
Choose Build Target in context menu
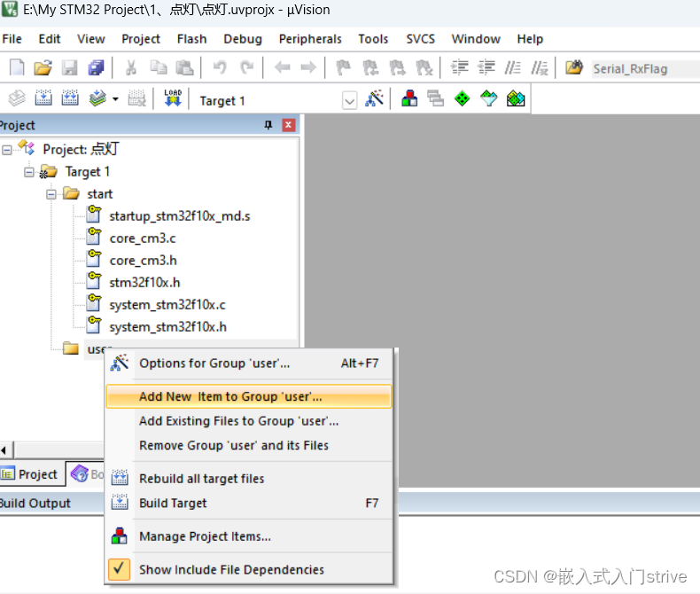(249, 504)
